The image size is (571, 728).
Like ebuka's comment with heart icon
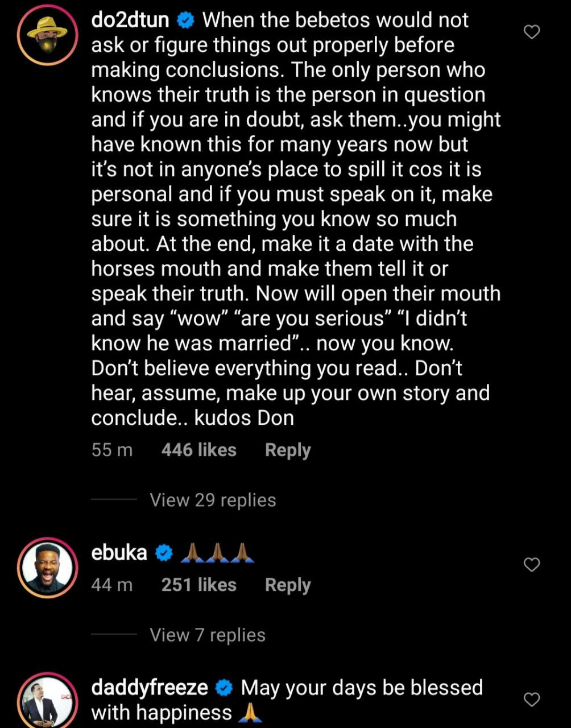(x=531, y=564)
